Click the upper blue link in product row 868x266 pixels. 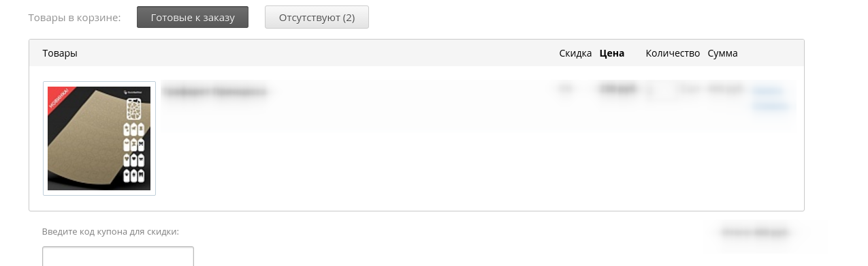pos(767,90)
